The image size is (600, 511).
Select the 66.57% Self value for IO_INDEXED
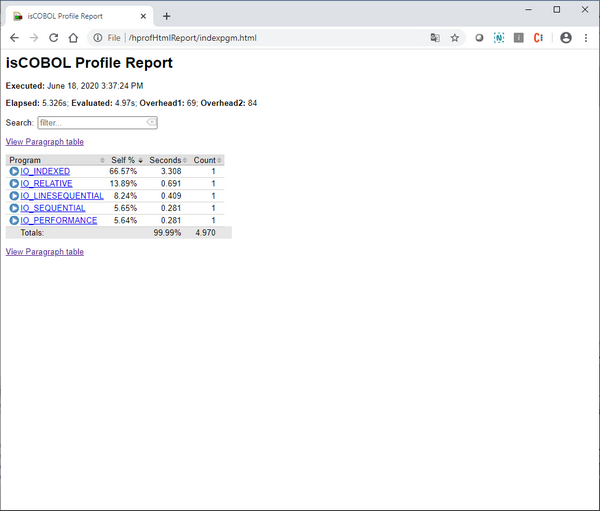coord(123,171)
